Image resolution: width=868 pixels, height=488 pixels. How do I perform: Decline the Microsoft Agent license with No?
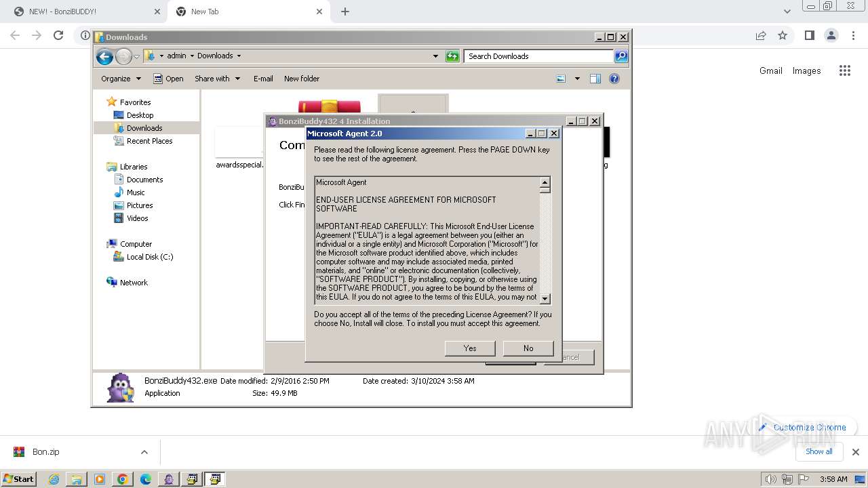pos(528,348)
